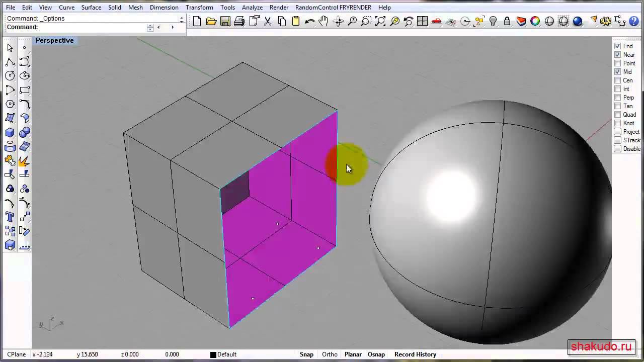
Task: Cut selection with scissors icon
Action: (x=268, y=21)
